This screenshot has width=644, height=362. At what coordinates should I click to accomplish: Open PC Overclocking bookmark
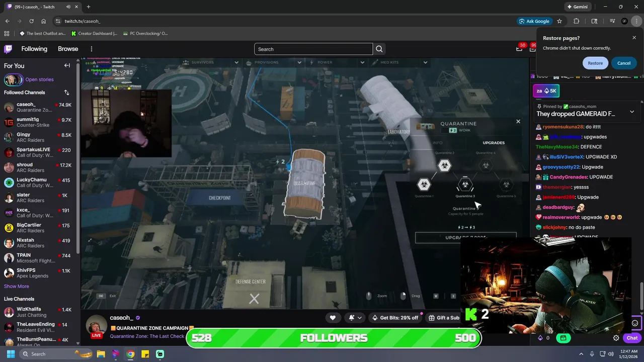(145, 34)
